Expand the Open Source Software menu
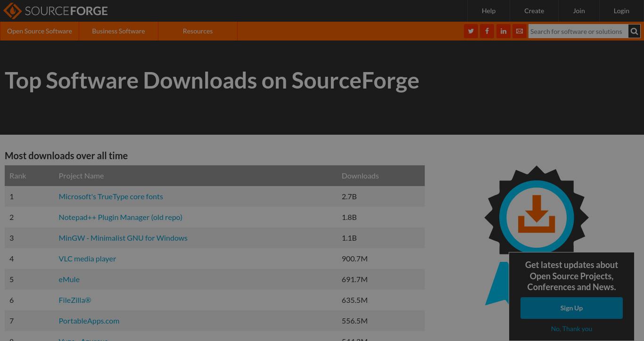Image resolution: width=644 pixels, height=341 pixels. tap(40, 31)
